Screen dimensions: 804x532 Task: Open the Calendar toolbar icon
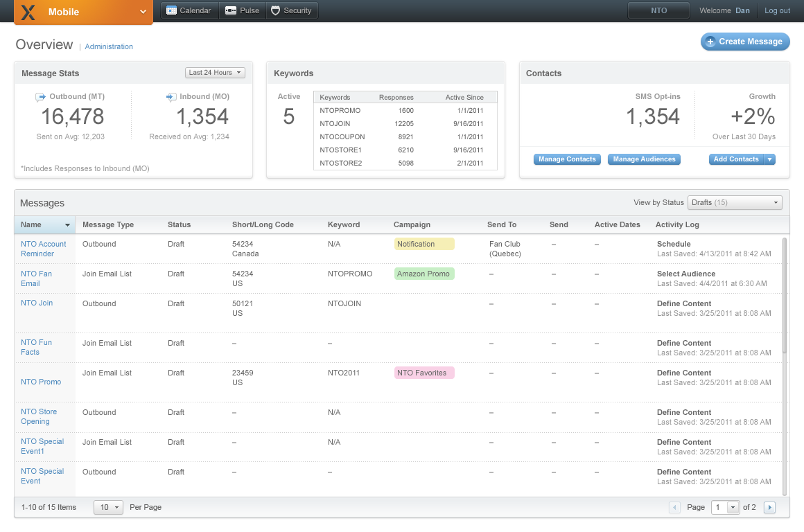tap(172, 10)
